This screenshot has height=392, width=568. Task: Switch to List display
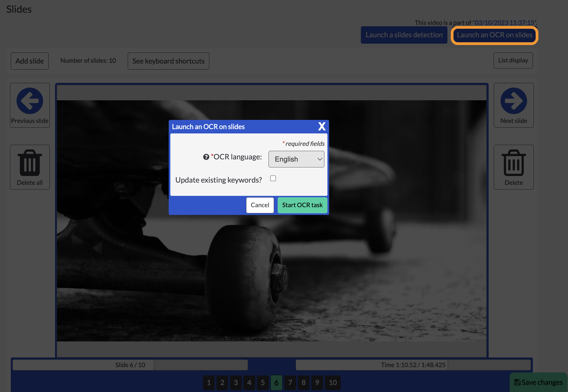(513, 60)
